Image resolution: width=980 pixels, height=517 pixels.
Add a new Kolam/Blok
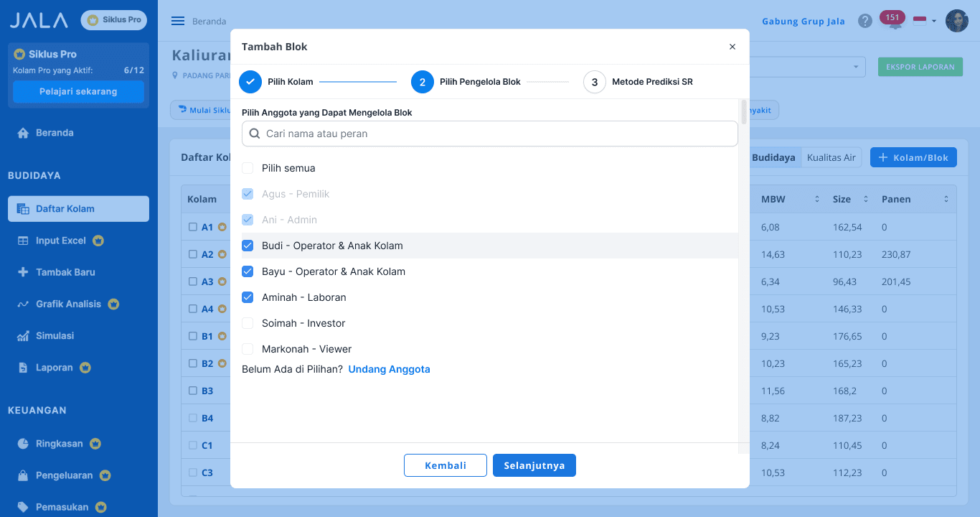(913, 157)
